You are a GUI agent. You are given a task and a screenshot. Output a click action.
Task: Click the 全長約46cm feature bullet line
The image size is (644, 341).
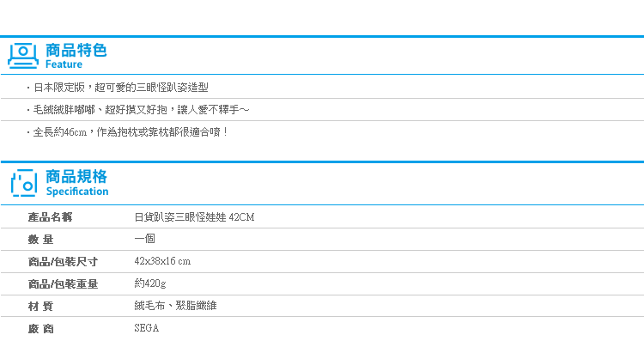(127, 132)
